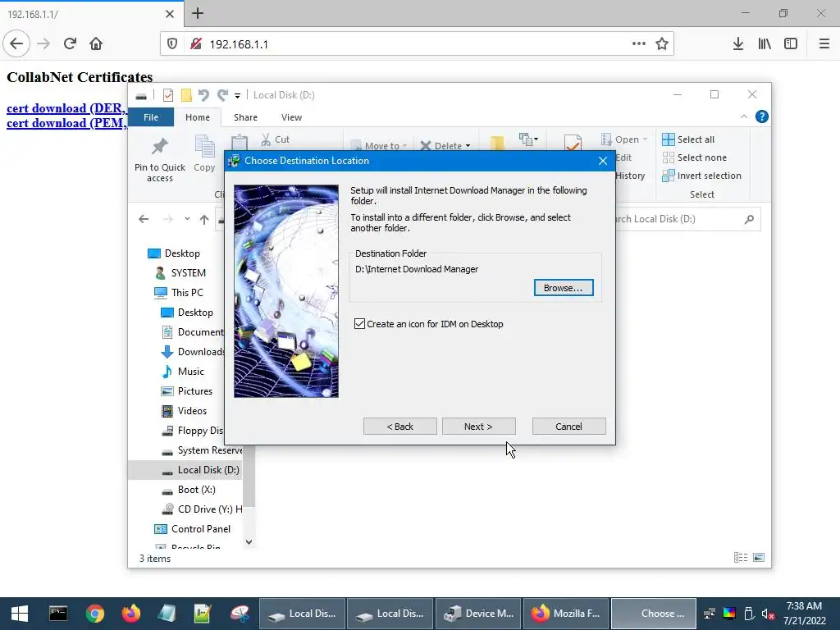Image resolution: width=840 pixels, height=630 pixels.
Task: Select Boot (X:) in the navigation pane
Action: [x=196, y=490]
